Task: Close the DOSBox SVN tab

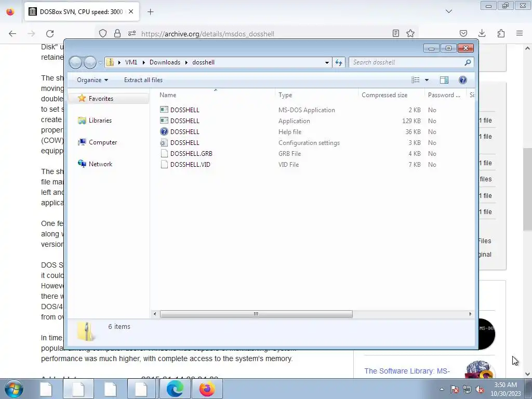Action: click(131, 11)
